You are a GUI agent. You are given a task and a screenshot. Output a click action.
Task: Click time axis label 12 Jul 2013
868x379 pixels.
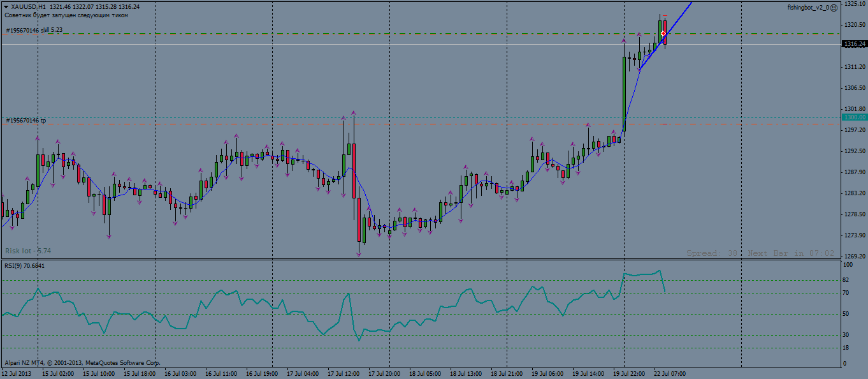pos(16,373)
